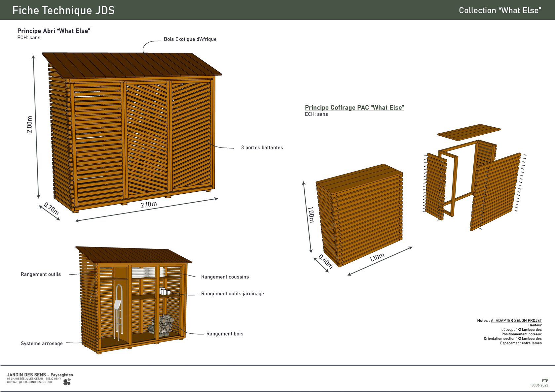555x392 pixels.
Task: Click the 'FTP' reference in the footer
Action: (x=545, y=381)
